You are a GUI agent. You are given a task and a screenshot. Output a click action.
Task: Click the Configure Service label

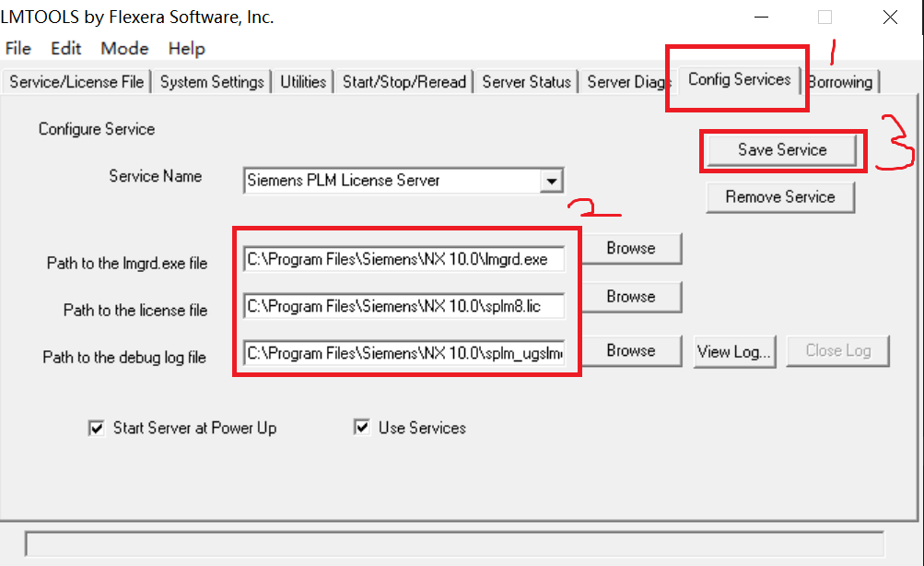coord(97,129)
